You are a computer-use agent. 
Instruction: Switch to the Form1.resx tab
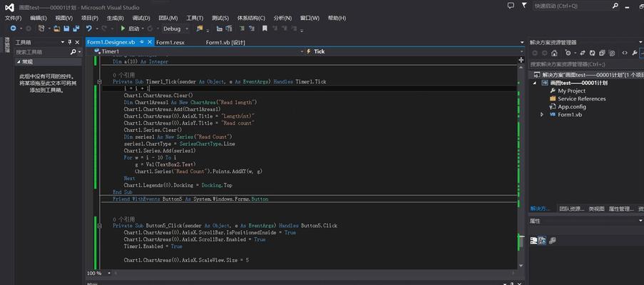(170, 43)
